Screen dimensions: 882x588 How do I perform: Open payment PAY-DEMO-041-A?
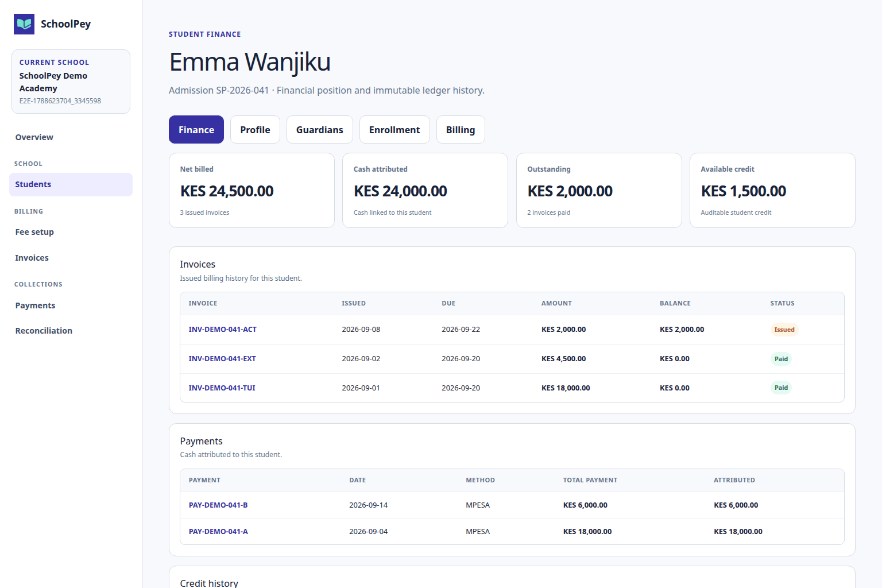pyautogui.click(x=218, y=532)
